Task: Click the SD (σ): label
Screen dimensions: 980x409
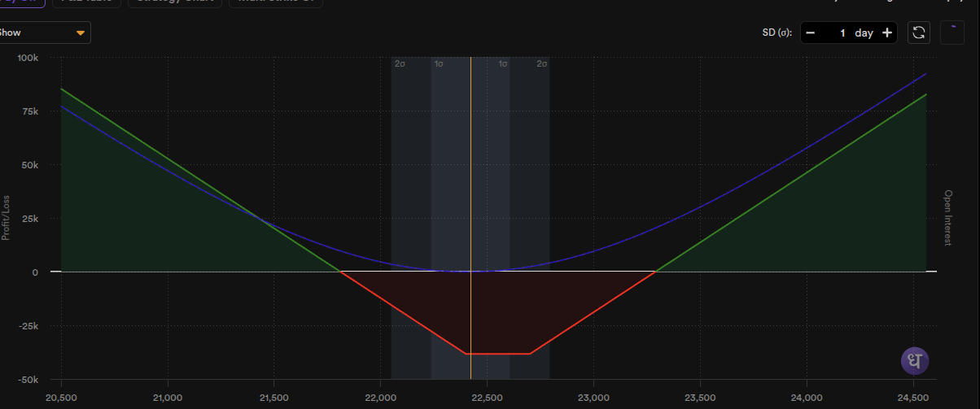Action: [775, 33]
